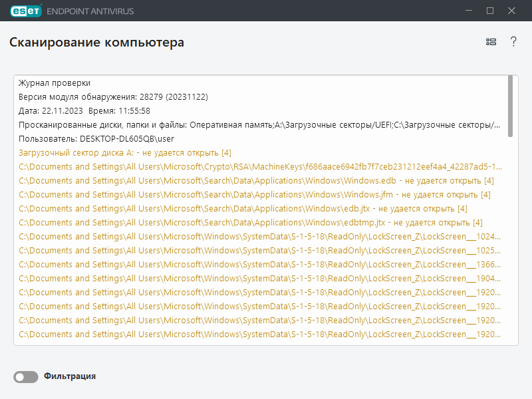Select the edb.jtx log entry
This screenshot has width=532, height=399.
[243, 209]
